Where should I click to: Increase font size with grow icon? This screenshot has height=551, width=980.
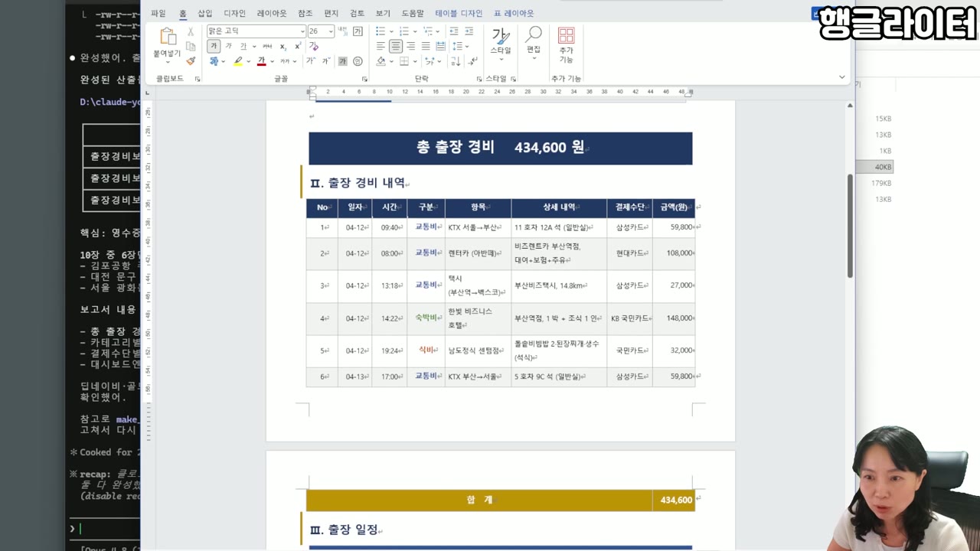[311, 60]
